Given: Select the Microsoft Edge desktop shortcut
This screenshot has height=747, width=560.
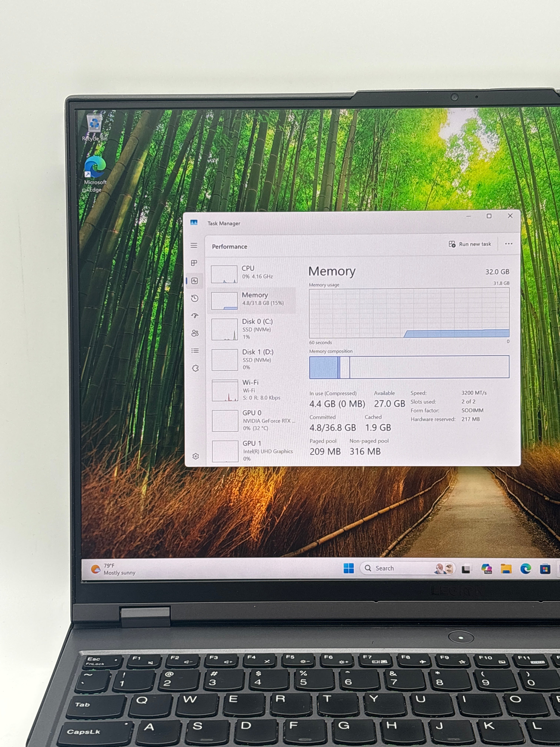Looking at the screenshot, I should click(x=95, y=174).
